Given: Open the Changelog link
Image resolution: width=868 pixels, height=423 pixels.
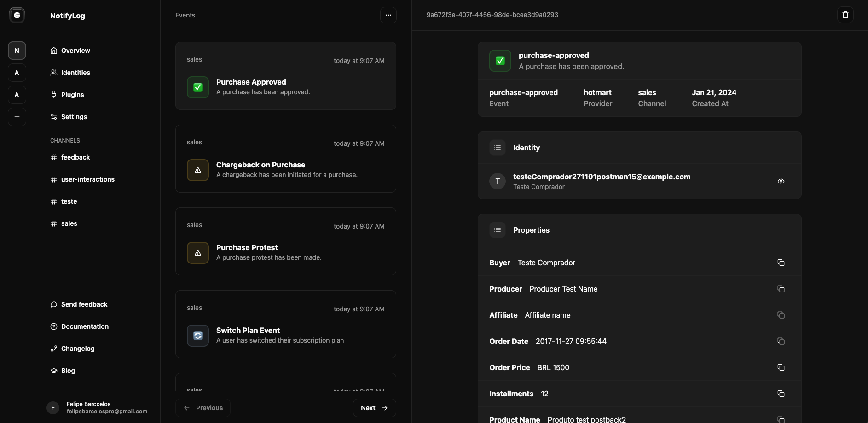Looking at the screenshot, I should pos(72,349).
